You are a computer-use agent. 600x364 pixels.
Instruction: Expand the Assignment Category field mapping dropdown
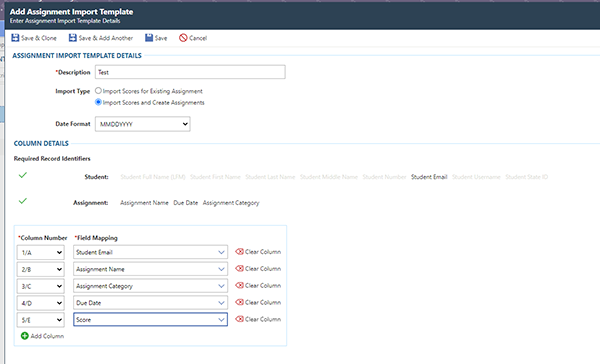[x=221, y=286]
